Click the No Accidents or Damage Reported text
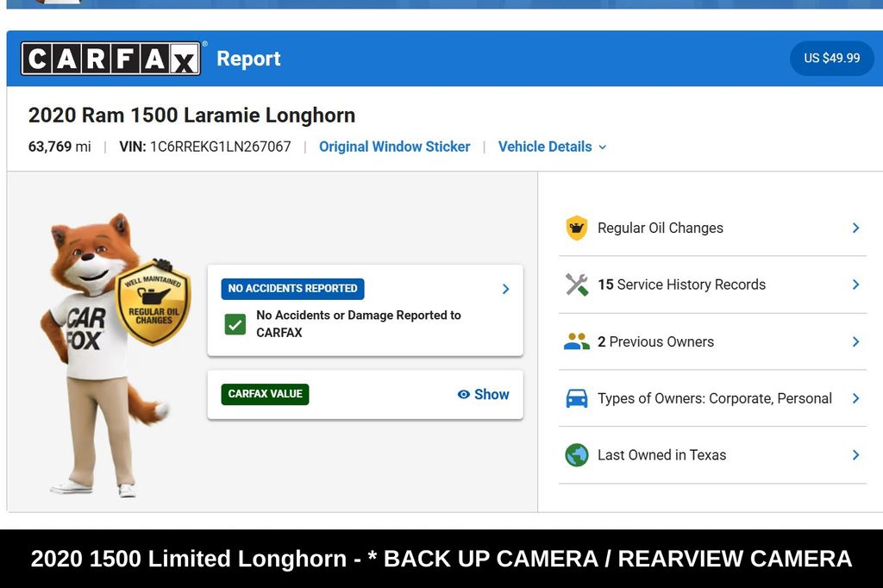 (359, 323)
